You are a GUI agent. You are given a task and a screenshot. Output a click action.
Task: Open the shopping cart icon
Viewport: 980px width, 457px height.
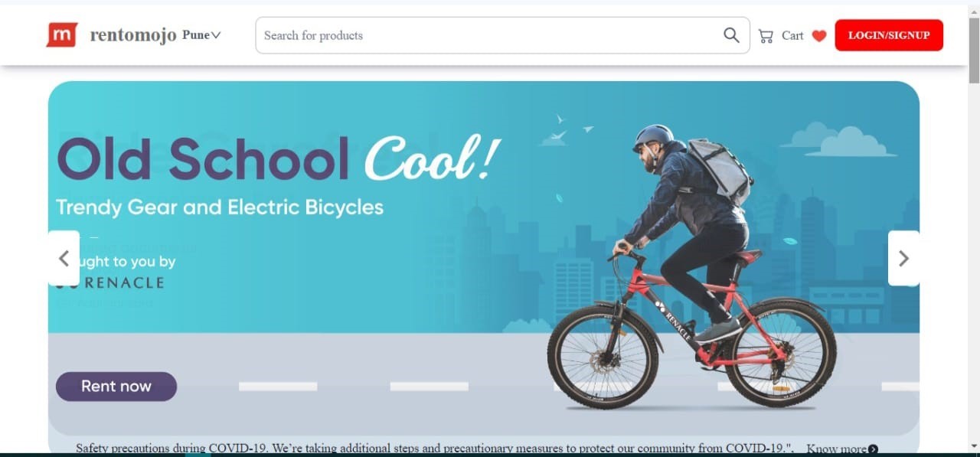[x=766, y=36]
